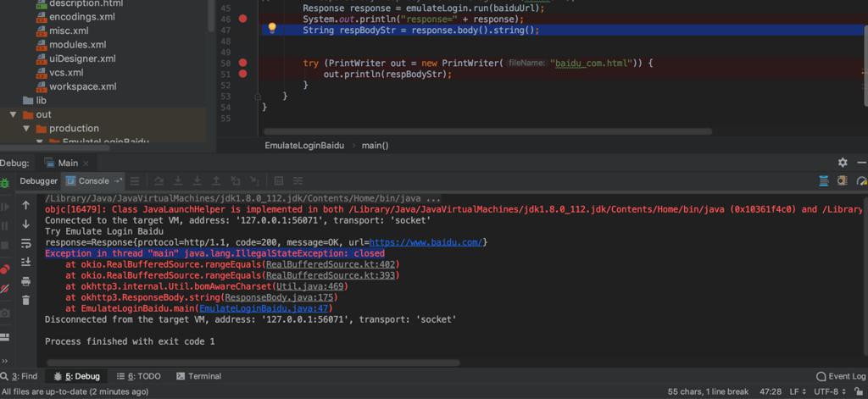This screenshot has width=868, height=399.
Task: Click the rerun debug bug icon
Action: tap(4, 183)
